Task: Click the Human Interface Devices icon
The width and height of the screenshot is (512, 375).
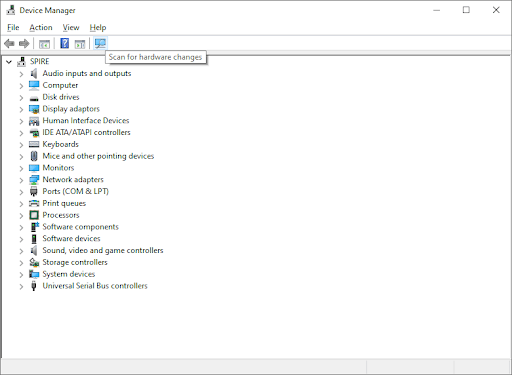Action: point(34,121)
